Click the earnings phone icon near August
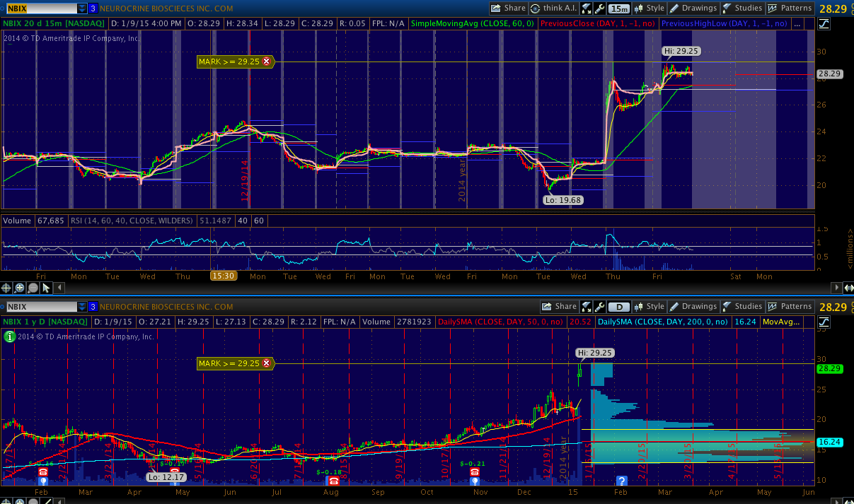This screenshot has height=504, width=854. click(x=332, y=481)
